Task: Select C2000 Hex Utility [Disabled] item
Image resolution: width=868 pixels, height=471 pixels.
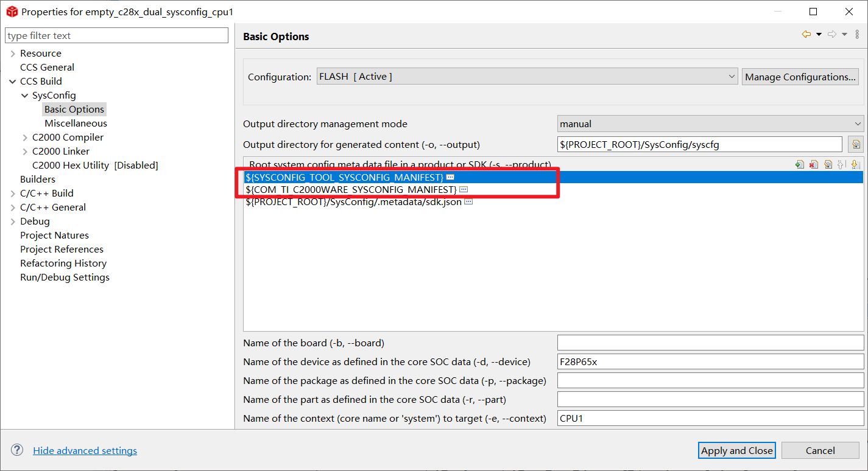Action: tap(95, 166)
